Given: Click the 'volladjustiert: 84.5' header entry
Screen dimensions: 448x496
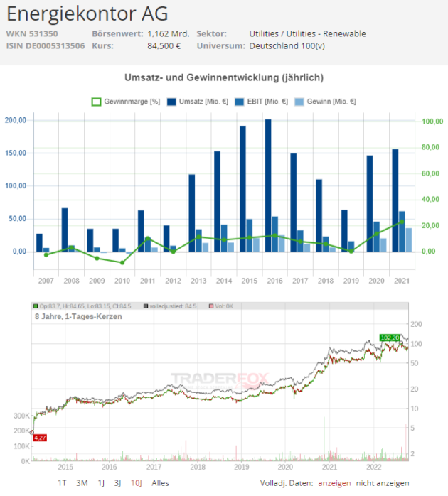Looking at the screenshot, I should (x=170, y=306).
